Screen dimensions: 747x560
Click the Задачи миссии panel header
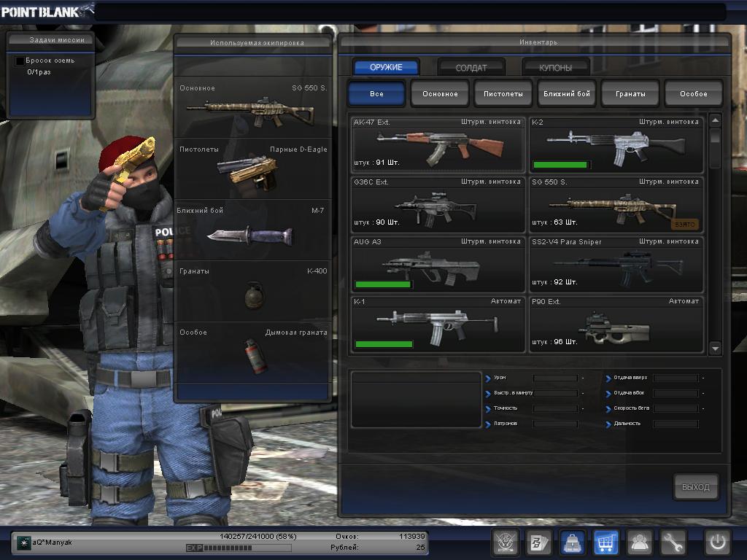[50, 40]
